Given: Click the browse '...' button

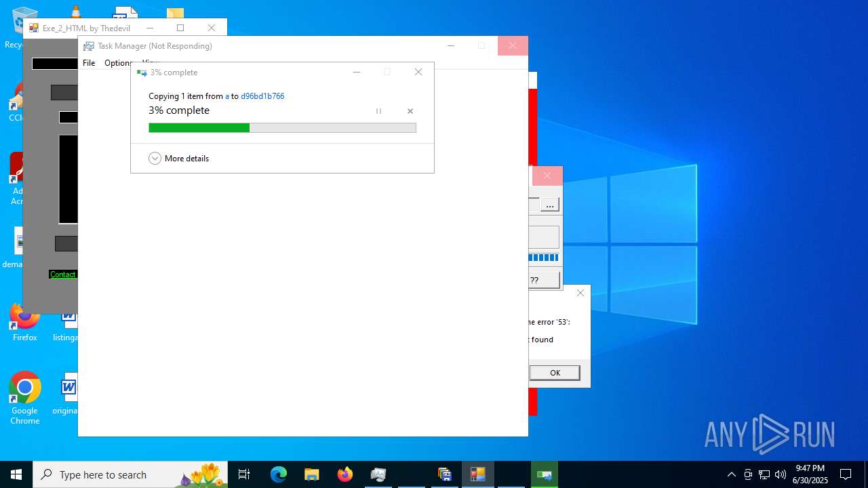Looking at the screenshot, I should pos(550,205).
